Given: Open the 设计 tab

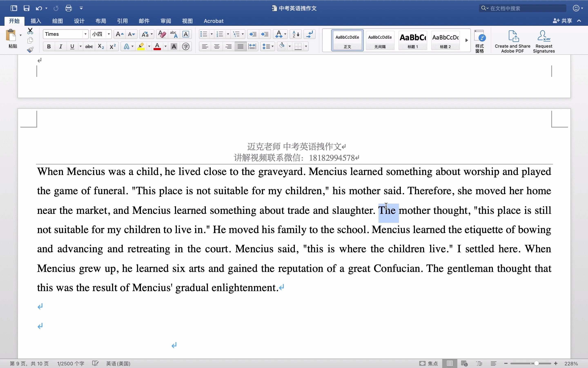Looking at the screenshot, I should pos(79,21).
